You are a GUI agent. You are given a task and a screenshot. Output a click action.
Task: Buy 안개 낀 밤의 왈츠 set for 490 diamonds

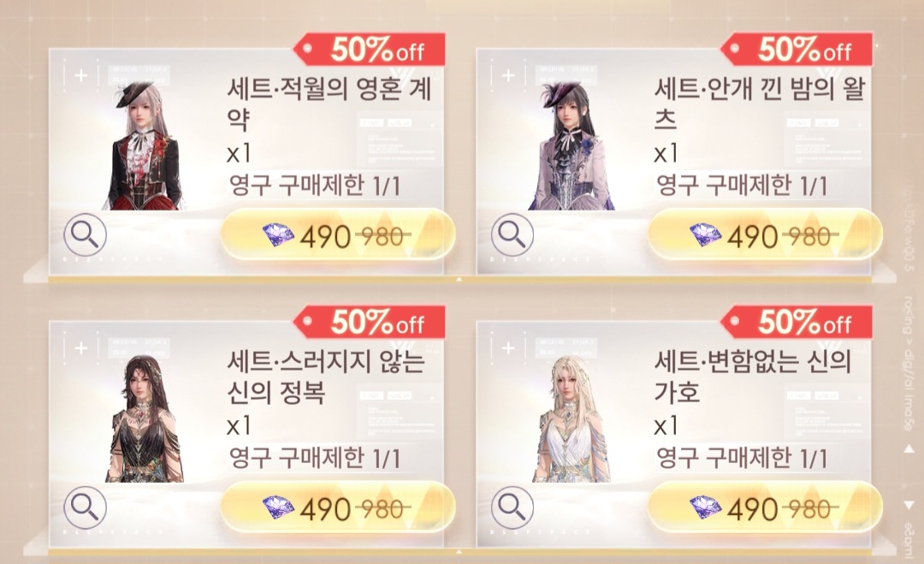pos(765,235)
